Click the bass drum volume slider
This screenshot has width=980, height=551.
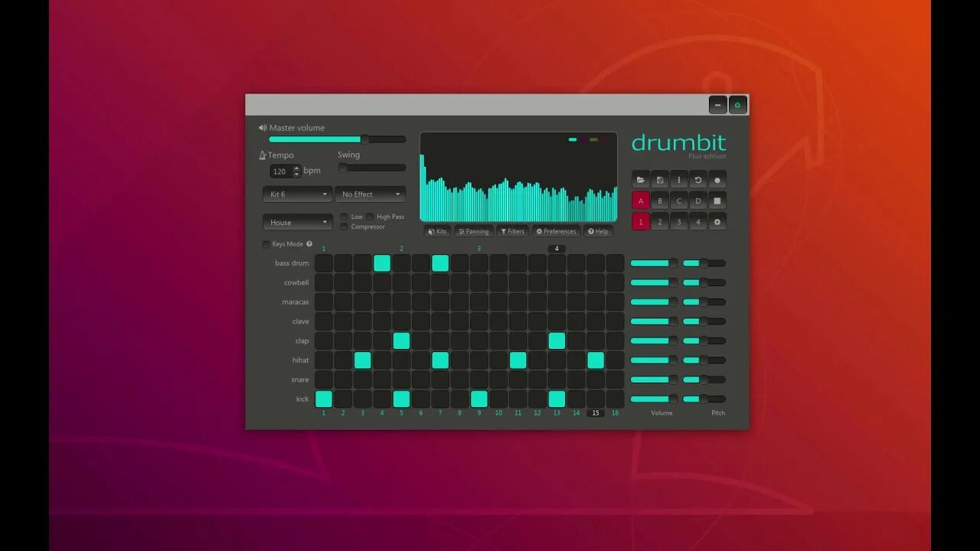(x=654, y=263)
